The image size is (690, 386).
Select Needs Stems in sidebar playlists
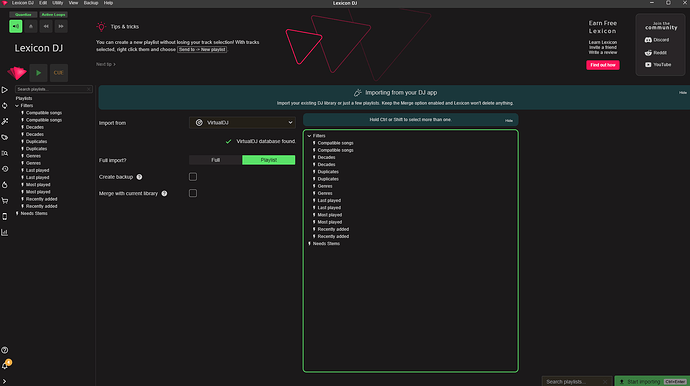click(34, 213)
